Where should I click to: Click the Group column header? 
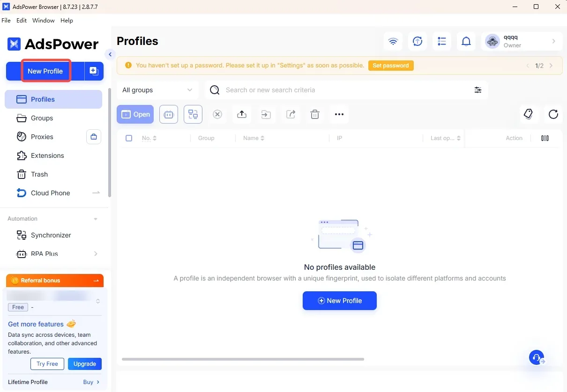pos(206,138)
